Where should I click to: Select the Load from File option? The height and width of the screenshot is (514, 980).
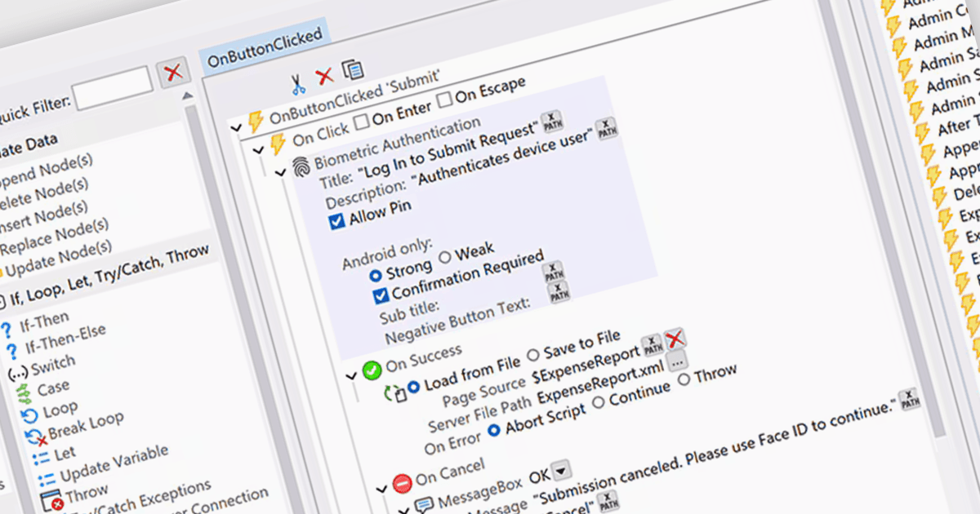click(413, 386)
